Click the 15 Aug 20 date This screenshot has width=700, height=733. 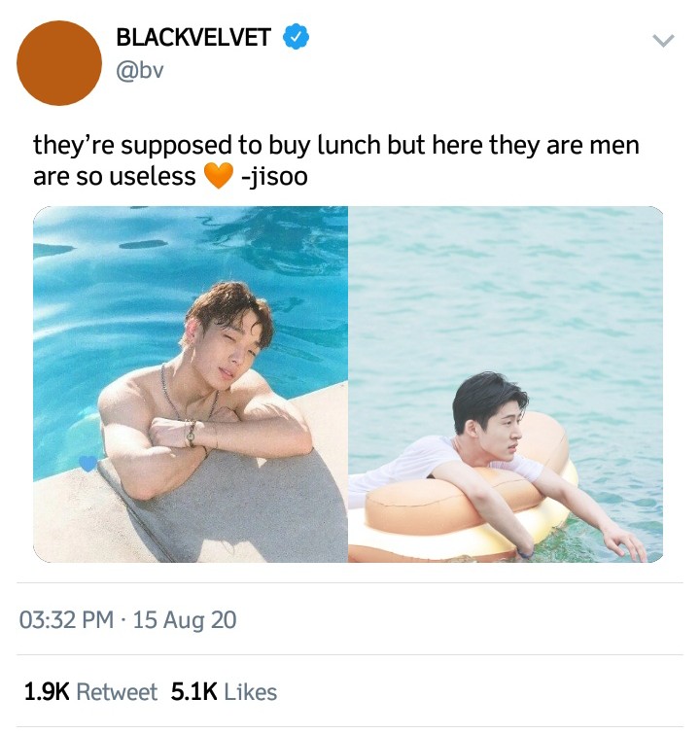tap(185, 620)
